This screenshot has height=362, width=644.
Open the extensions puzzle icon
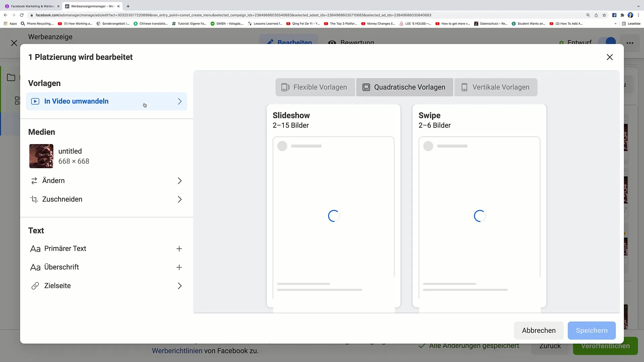[x=622, y=15]
